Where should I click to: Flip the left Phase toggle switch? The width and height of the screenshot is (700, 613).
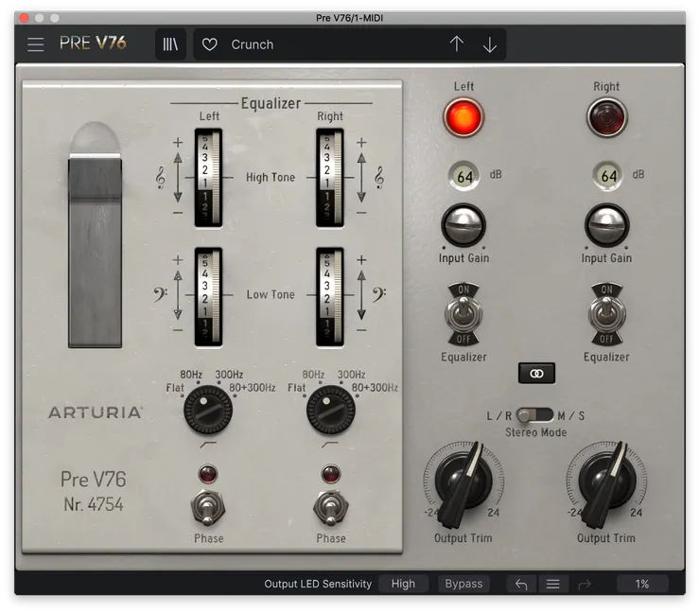(208, 508)
